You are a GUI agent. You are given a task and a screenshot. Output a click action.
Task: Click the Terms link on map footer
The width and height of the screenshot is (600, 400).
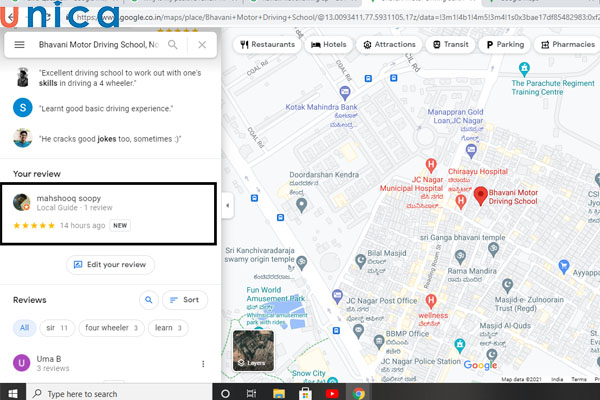coord(579,379)
